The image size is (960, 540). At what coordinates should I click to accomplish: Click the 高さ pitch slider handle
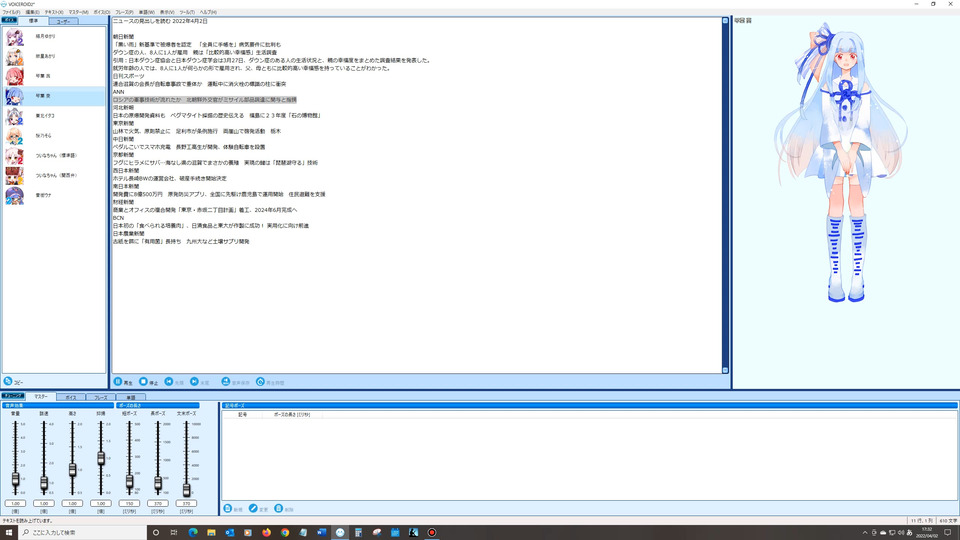(x=72, y=470)
